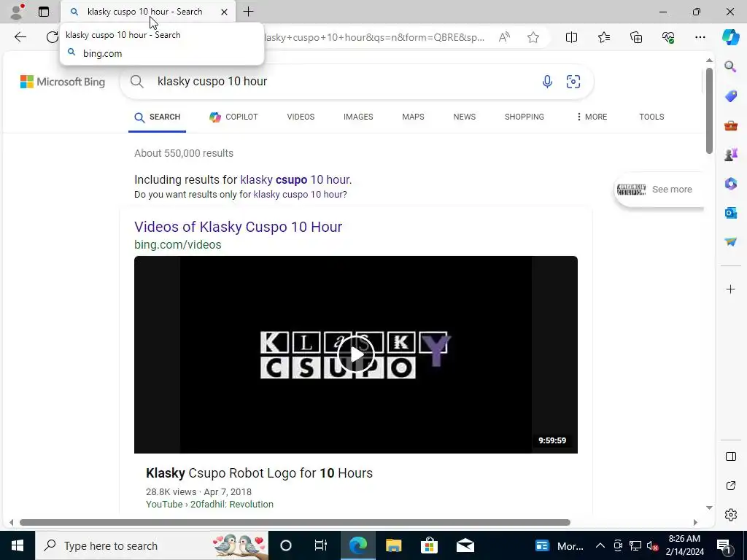
Task: Follow corrected klasky csupo 10 hour link
Action: (x=296, y=180)
